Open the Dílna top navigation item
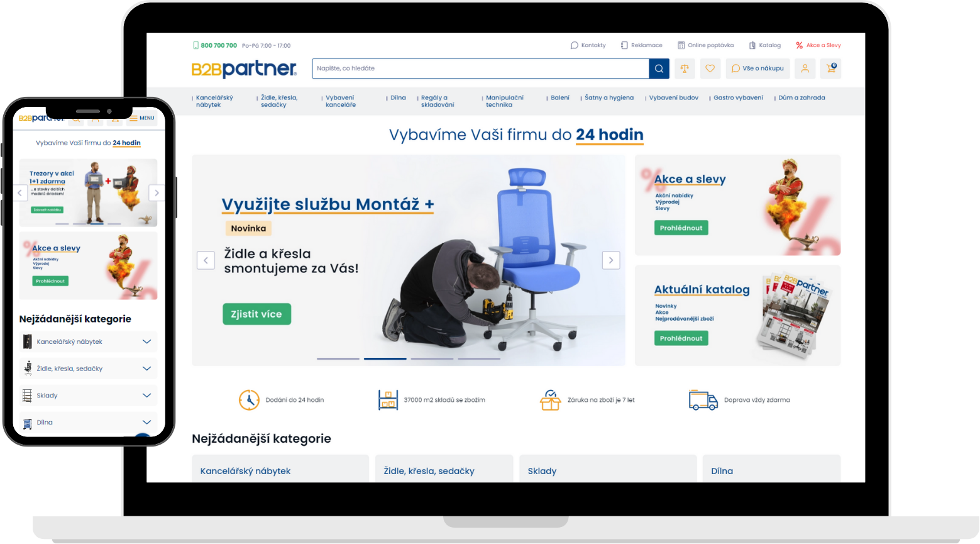Image resolution: width=980 pixels, height=544 pixels. [x=398, y=98]
